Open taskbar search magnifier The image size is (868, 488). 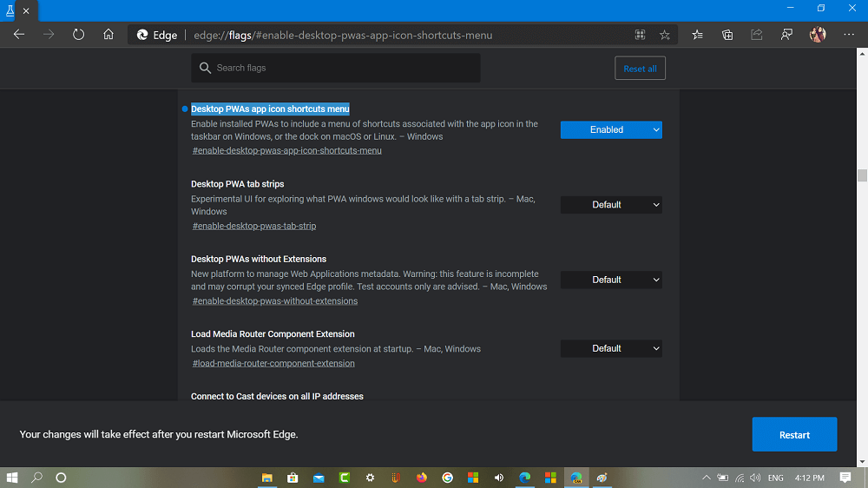click(x=36, y=478)
